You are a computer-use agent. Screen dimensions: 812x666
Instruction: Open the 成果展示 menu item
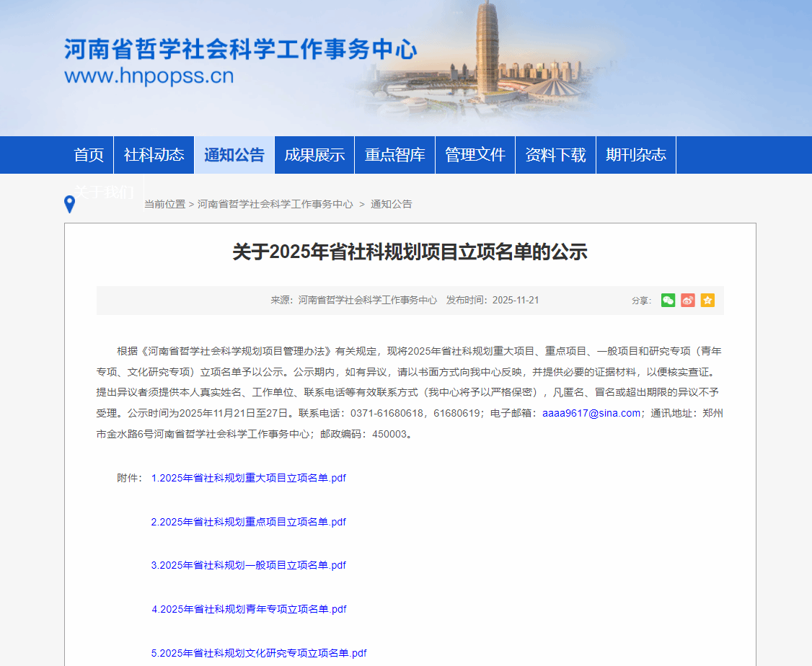tap(314, 155)
